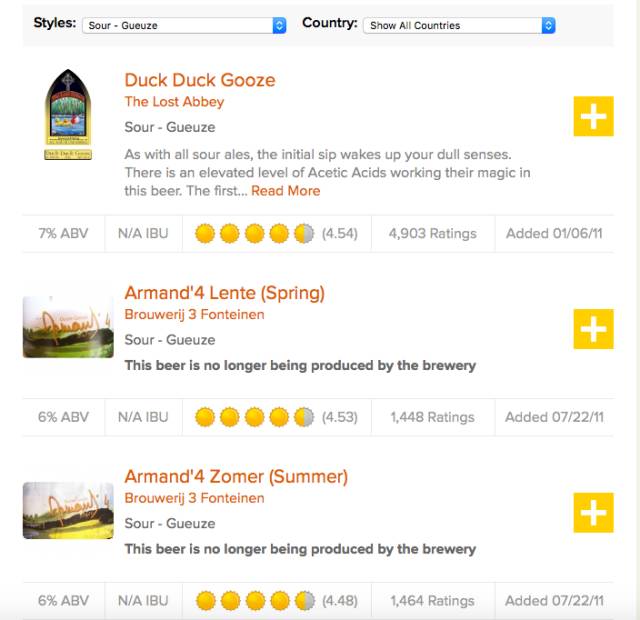
Task: Click the plus icon for Armand'4 Lente
Action: pos(593,328)
